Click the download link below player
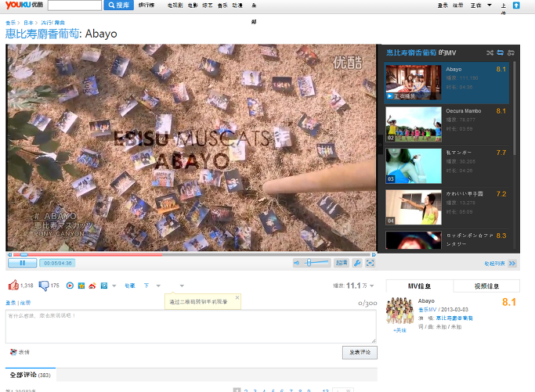 [146, 286]
